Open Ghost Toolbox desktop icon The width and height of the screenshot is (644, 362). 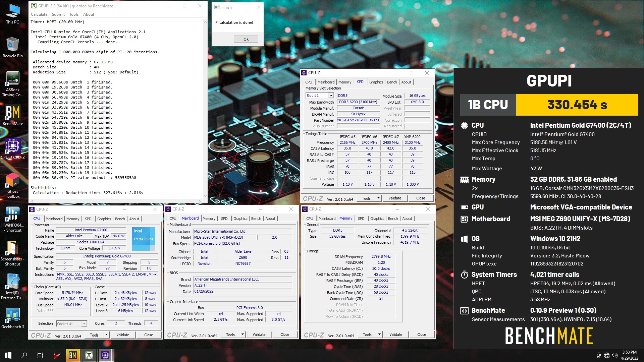tap(12, 185)
